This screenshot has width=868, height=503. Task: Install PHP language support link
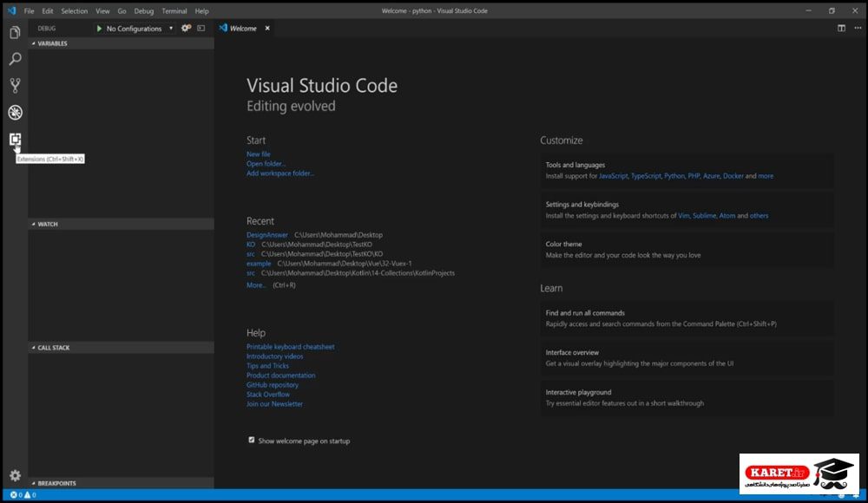694,176
